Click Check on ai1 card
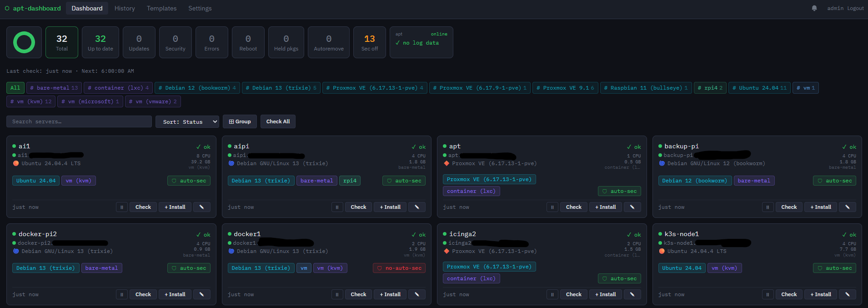868x308 pixels. click(x=143, y=207)
